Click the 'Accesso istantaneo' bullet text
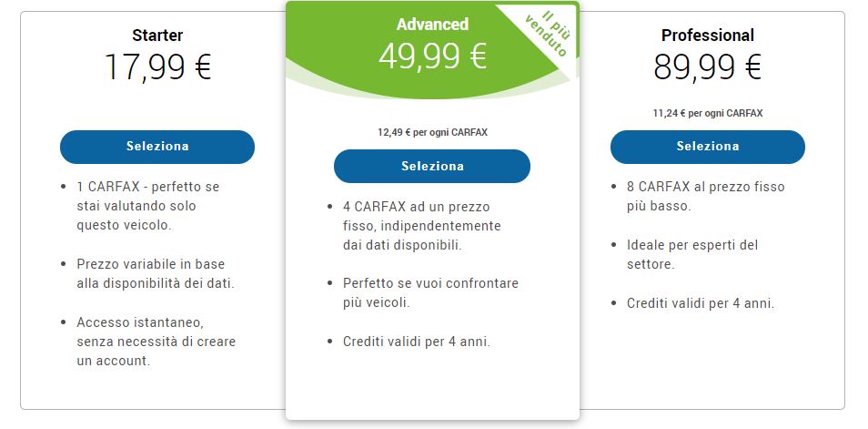The width and height of the screenshot is (868, 429). tap(156, 342)
